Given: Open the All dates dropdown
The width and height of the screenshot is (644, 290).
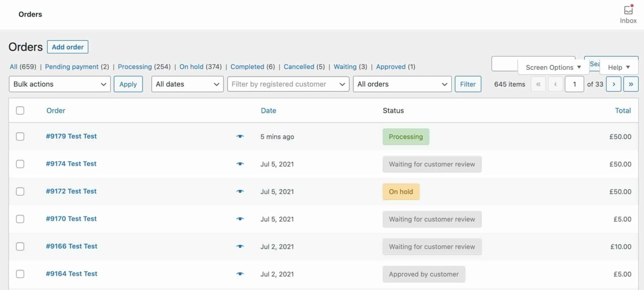Looking at the screenshot, I should pyautogui.click(x=187, y=84).
